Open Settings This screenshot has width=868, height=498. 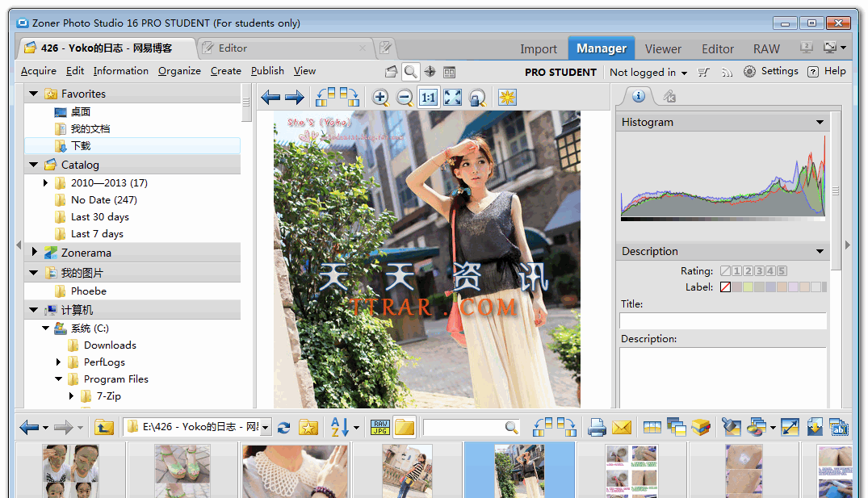(x=770, y=71)
